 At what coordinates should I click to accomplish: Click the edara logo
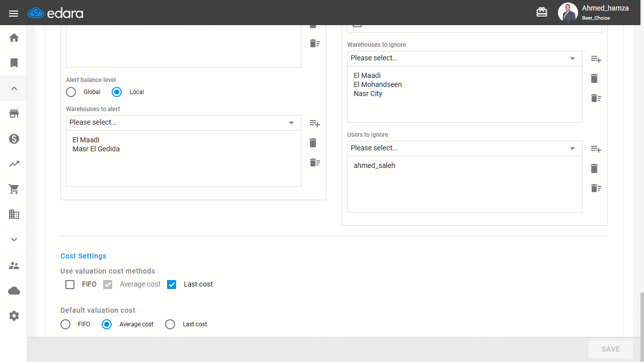coord(55,13)
